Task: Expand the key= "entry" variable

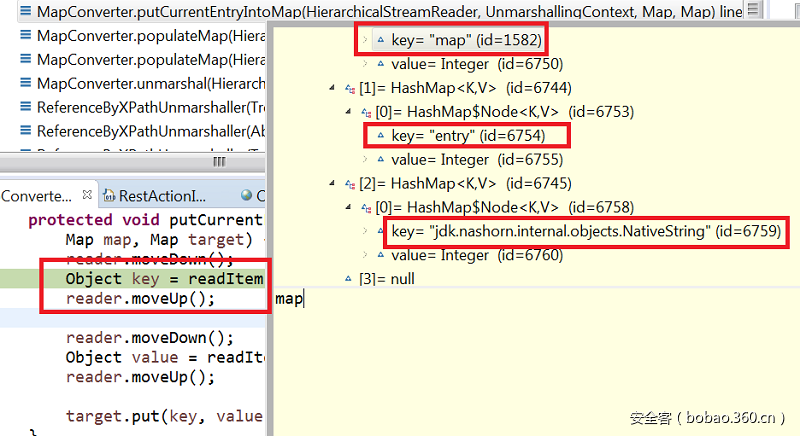Action: [365, 136]
